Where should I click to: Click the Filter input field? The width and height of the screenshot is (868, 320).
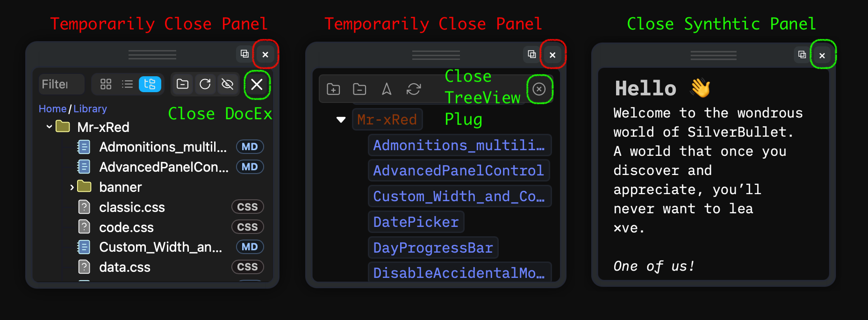61,84
